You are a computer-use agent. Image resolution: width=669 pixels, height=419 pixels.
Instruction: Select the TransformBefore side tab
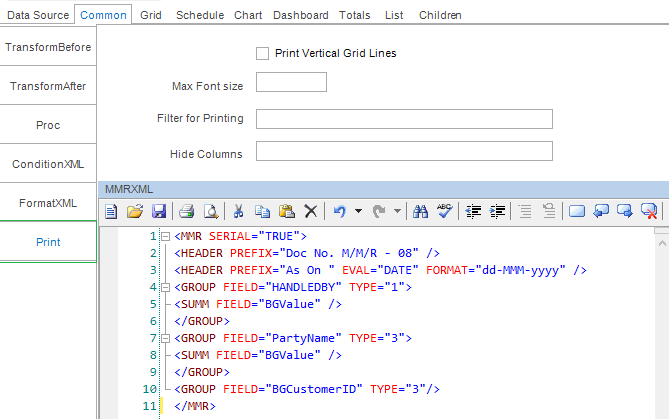48,47
